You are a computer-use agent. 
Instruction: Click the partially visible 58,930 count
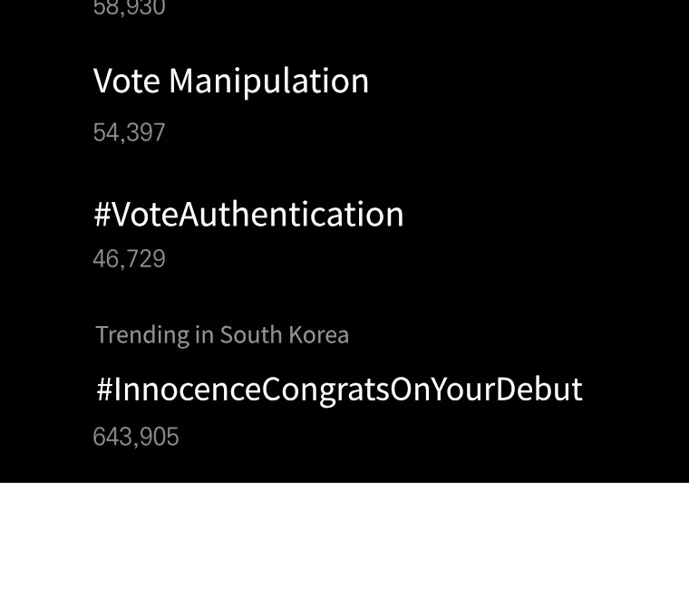pos(129,9)
